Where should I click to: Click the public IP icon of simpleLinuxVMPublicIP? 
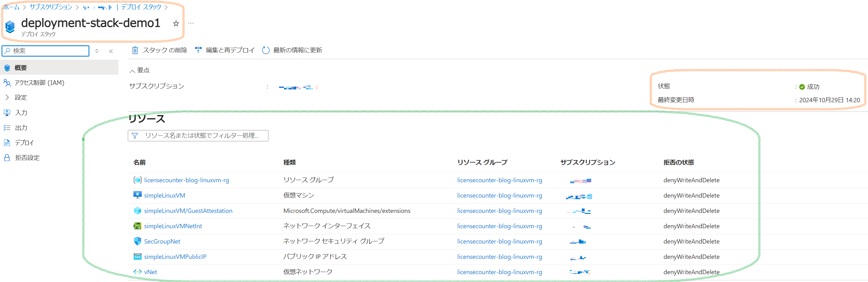(x=137, y=257)
